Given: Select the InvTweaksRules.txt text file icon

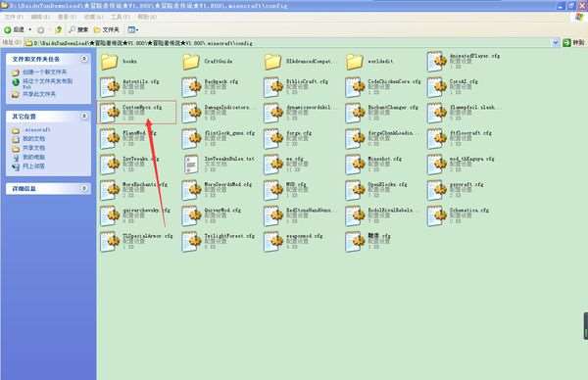Looking at the screenshot, I should [x=191, y=165].
